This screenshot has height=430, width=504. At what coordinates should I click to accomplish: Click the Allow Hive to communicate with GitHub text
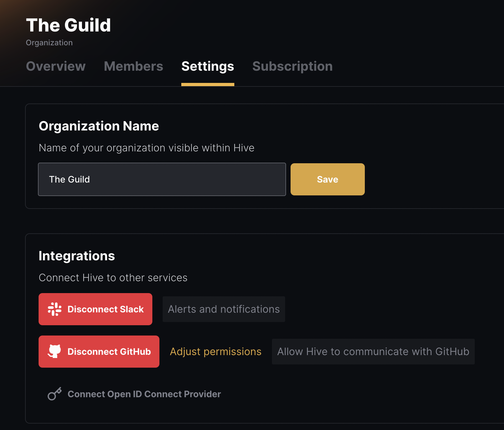[x=373, y=351]
